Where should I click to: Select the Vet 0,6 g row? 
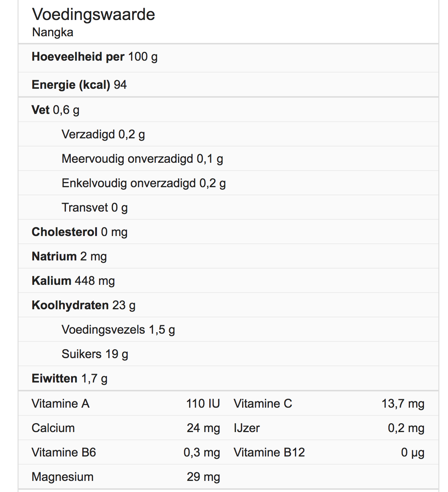tap(228, 110)
